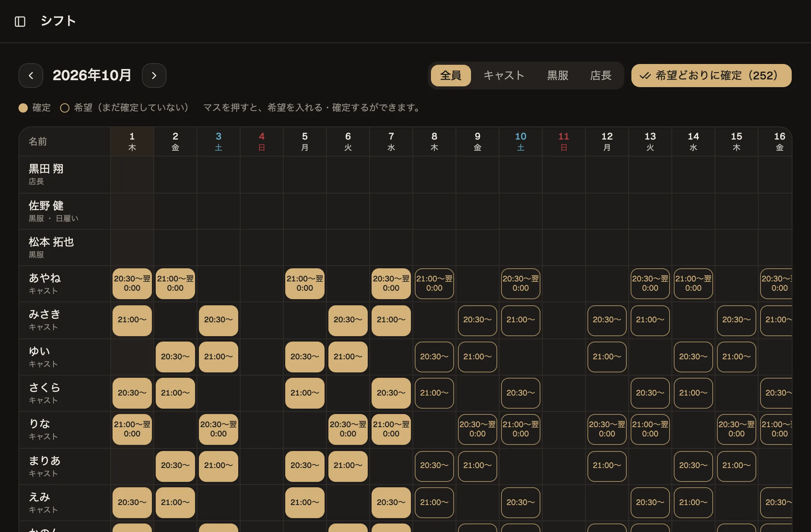811x532 pixels.
Task: Click 希望どおりに確定 (252) button
Action: click(711, 76)
